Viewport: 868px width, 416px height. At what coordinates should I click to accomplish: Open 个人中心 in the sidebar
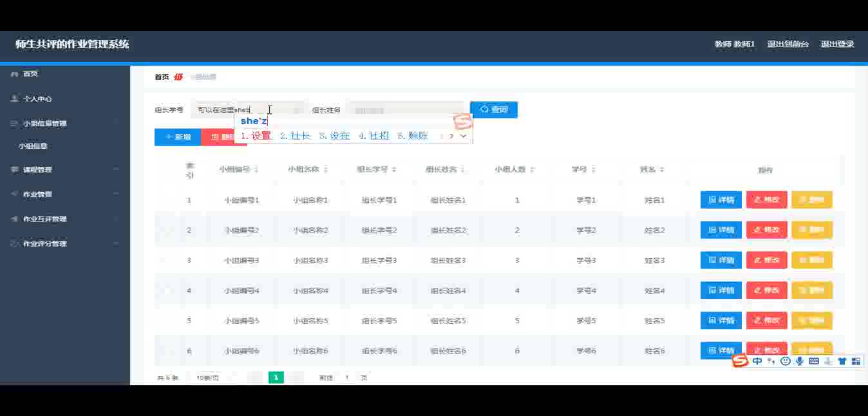click(37, 99)
